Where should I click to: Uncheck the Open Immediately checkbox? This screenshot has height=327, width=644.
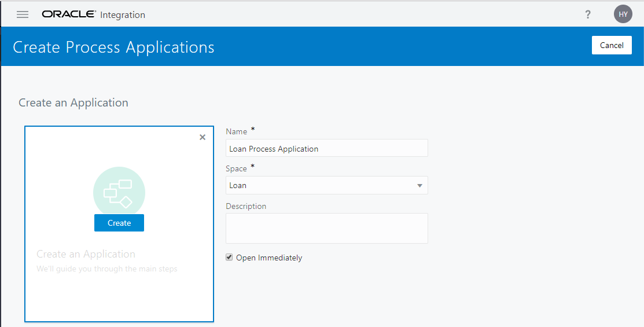coord(229,258)
